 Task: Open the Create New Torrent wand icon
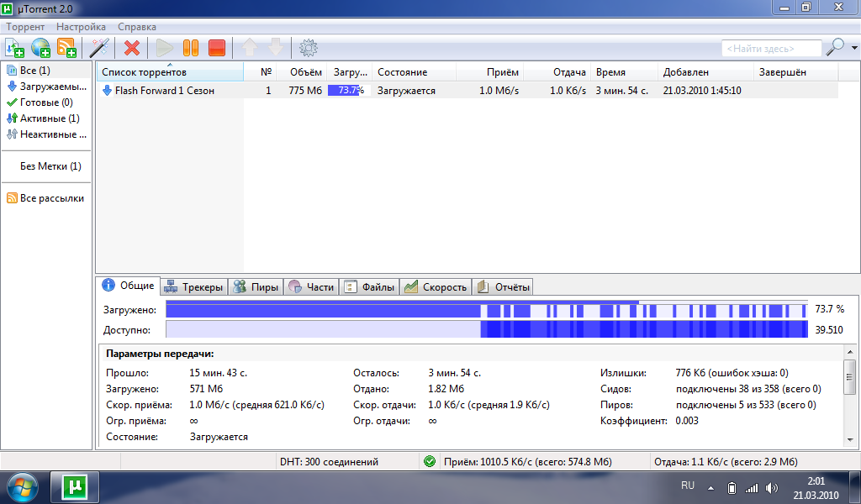[99, 48]
